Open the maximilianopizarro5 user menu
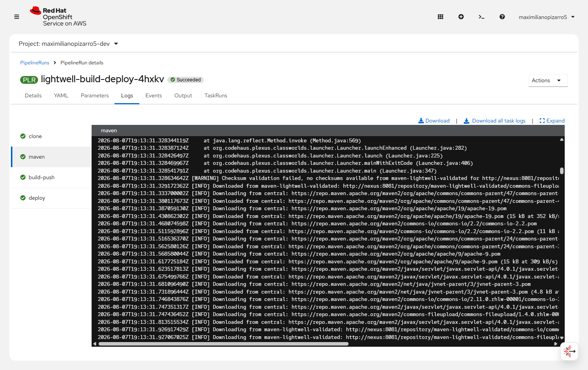This screenshot has height=370, width=588. pos(546,17)
